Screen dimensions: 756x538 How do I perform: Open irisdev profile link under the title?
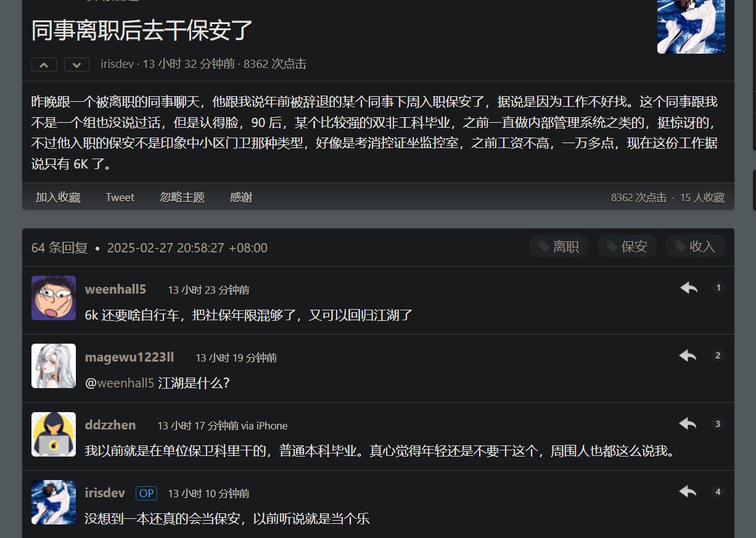coord(117,64)
